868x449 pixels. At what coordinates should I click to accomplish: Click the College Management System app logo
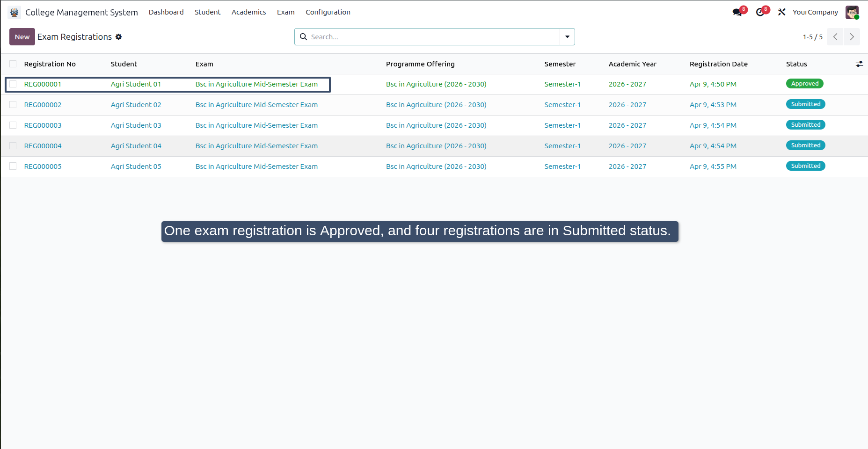click(x=15, y=12)
